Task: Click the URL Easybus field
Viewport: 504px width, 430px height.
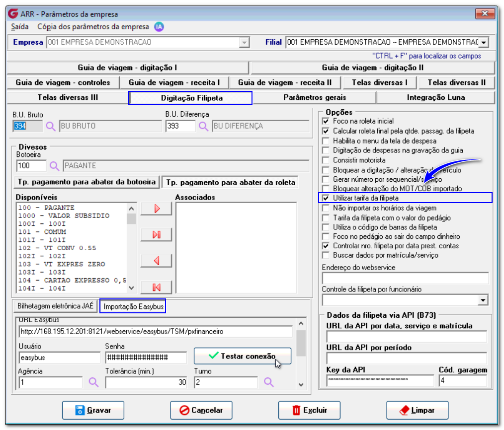Action: pos(156,332)
